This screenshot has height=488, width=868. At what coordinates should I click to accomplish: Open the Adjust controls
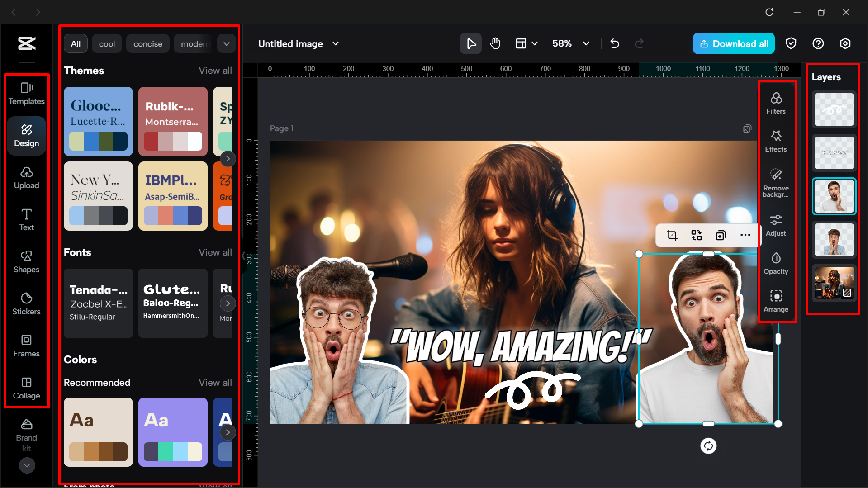776,225
